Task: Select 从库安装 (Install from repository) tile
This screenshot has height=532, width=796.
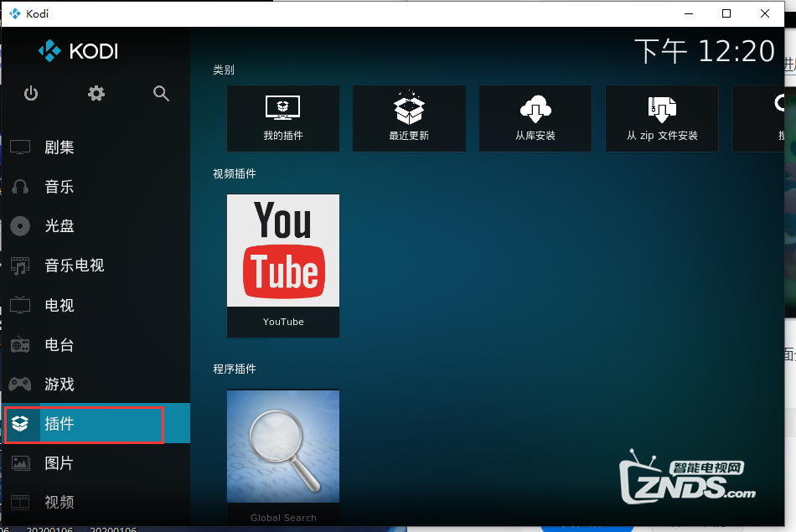Action: (535, 118)
